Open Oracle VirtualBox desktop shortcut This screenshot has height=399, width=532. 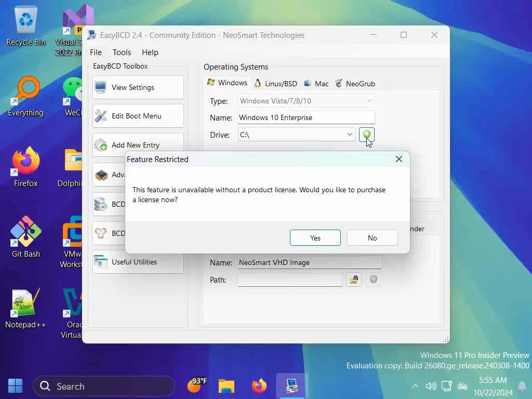pyautogui.click(x=72, y=313)
